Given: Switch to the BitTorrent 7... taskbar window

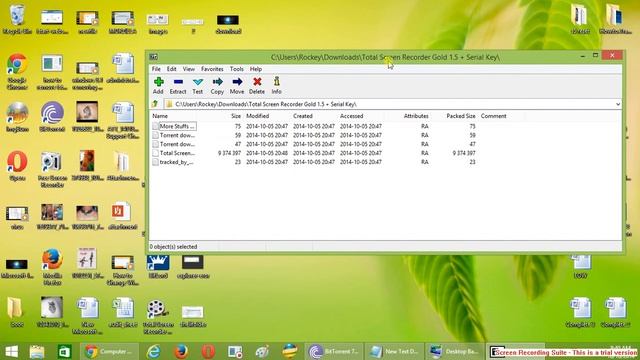Looking at the screenshot, I should point(333,351).
